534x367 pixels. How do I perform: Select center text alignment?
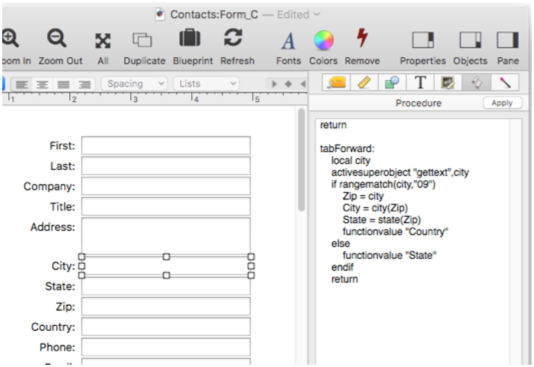pos(42,84)
